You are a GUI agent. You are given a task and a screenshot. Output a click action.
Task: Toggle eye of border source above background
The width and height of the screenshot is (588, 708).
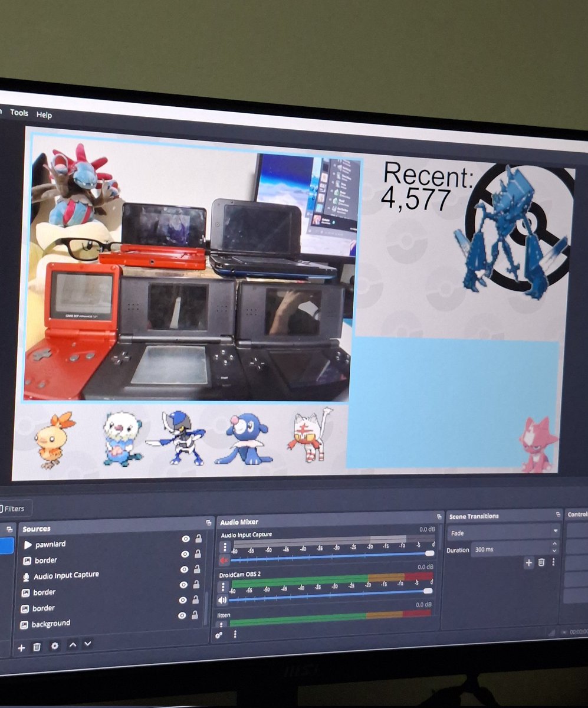click(183, 599)
